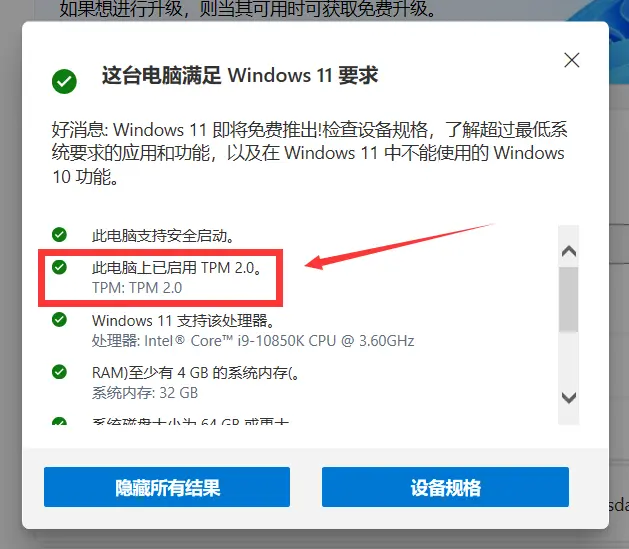Click the green check beside RAM requirement

(x=59, y=372)
